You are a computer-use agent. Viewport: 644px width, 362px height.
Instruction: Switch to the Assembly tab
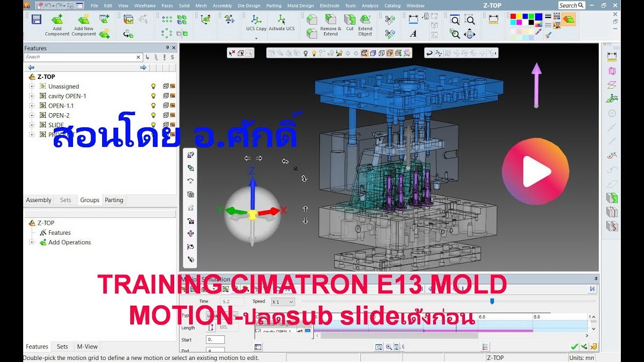coord(39,200)
